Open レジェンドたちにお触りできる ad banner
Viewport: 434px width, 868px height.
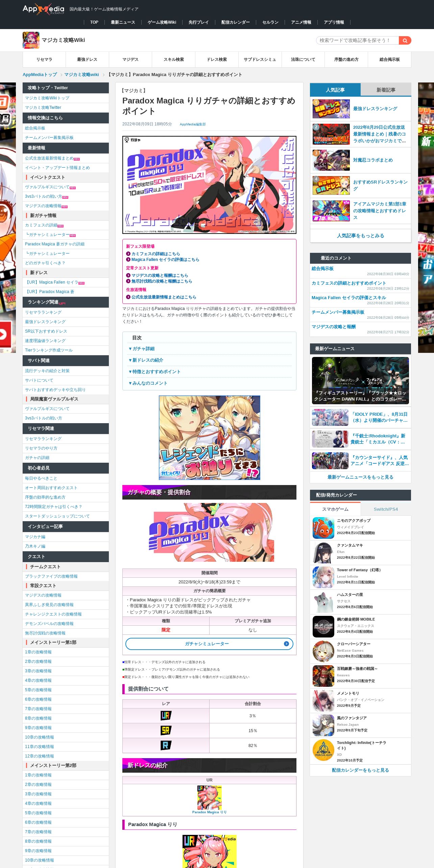click(209, 438)
